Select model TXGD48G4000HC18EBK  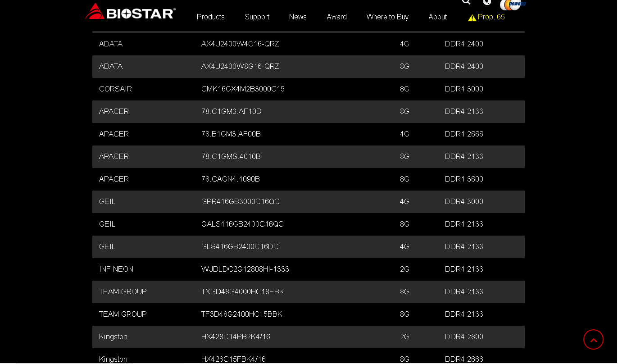pyautogui.click(x=243, y=291)
